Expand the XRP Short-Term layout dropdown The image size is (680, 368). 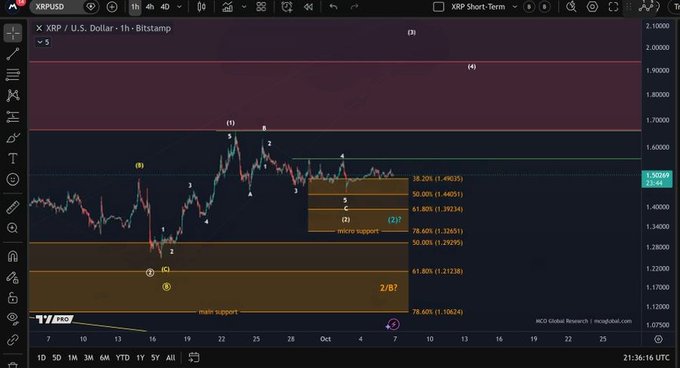pos(515,7)
